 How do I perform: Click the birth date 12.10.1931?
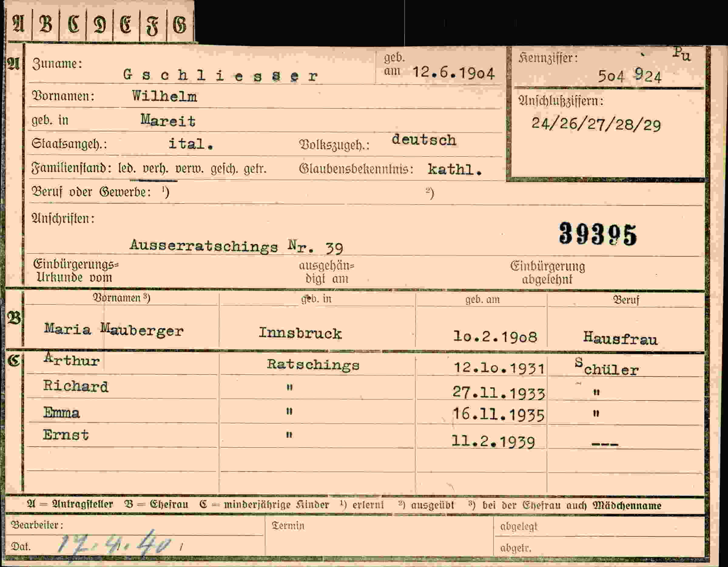click(x=499, y=368)
